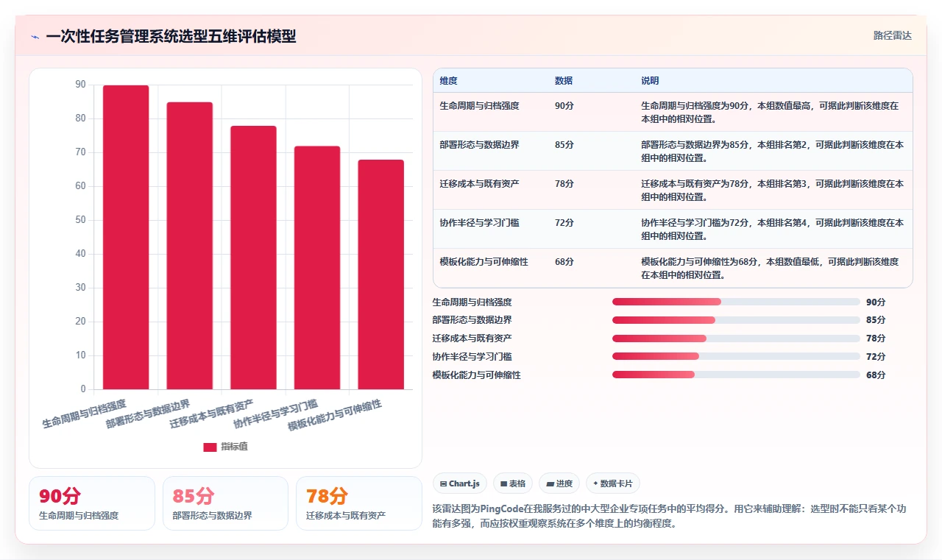Click the 模板化能力与可伸缩性 x-axis label
Viewport: 942px width, 560px height.
tap(335, 415)
